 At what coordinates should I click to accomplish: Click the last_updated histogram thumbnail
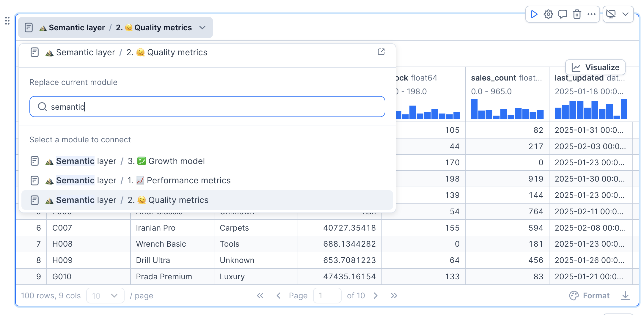point(591,109)
